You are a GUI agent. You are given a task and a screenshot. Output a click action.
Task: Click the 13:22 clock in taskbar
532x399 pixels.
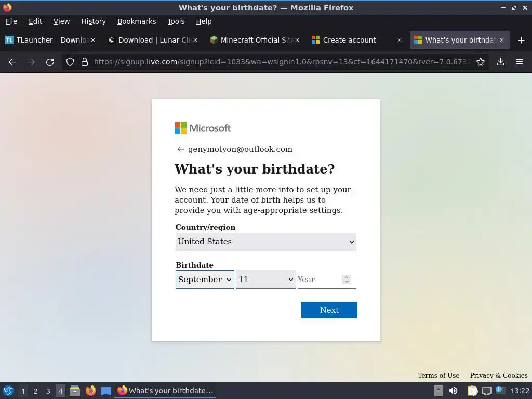[x=520, y=391]
